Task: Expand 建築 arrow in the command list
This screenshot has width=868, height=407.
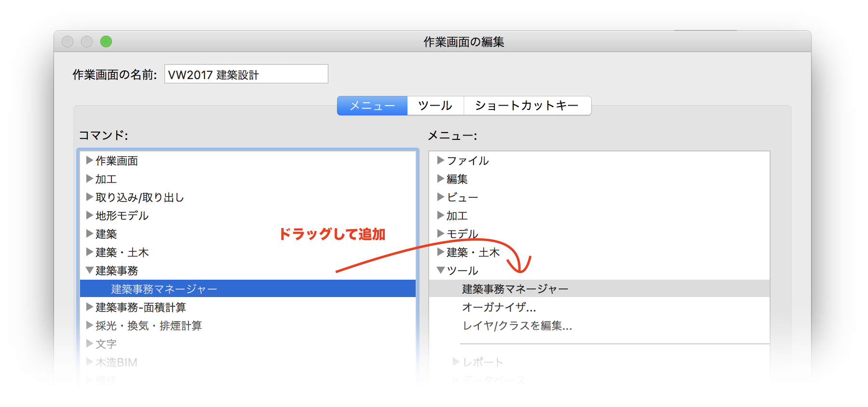Action: [x=89, y=233]
